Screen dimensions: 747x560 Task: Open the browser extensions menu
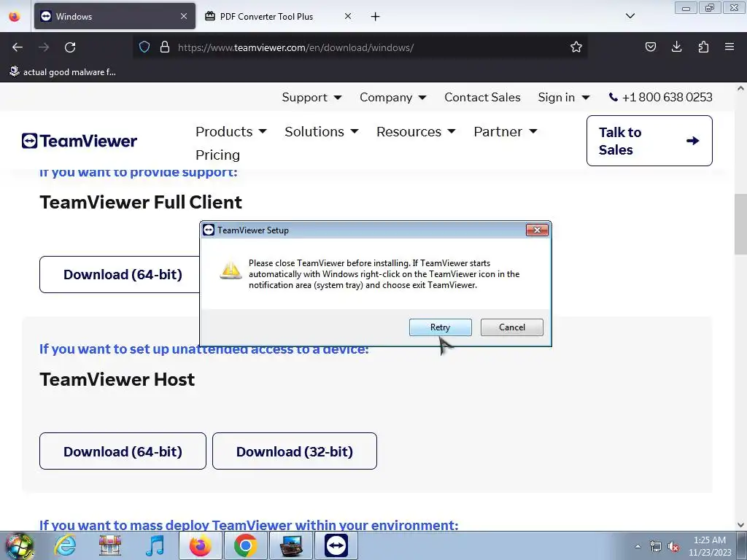pyautogui.click(x=703, y=47)
